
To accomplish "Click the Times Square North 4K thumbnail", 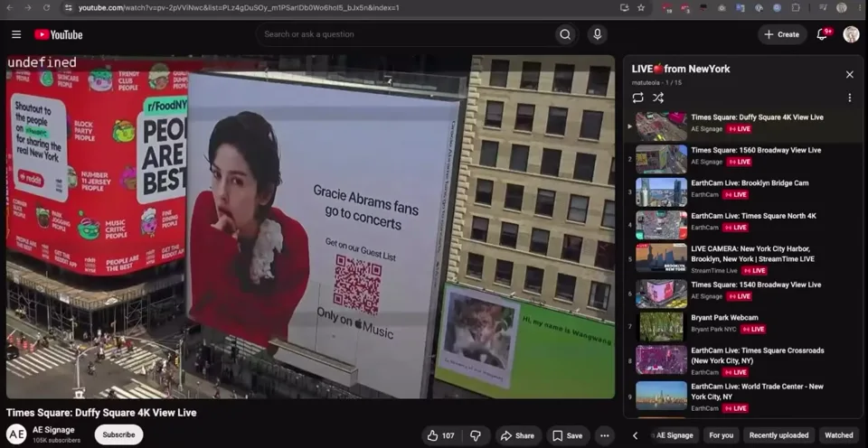I will [661, 225].
